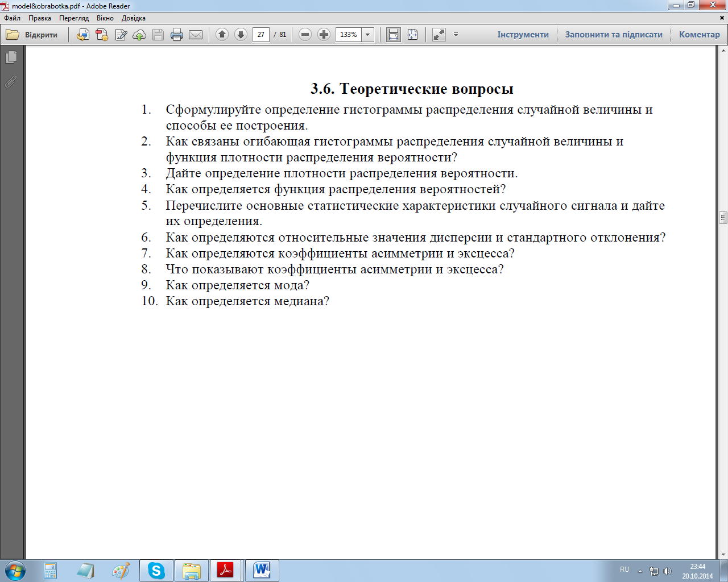The image size is (728, 582).
Task: Click the fit one full page icon
Action: tap(413, 35)
